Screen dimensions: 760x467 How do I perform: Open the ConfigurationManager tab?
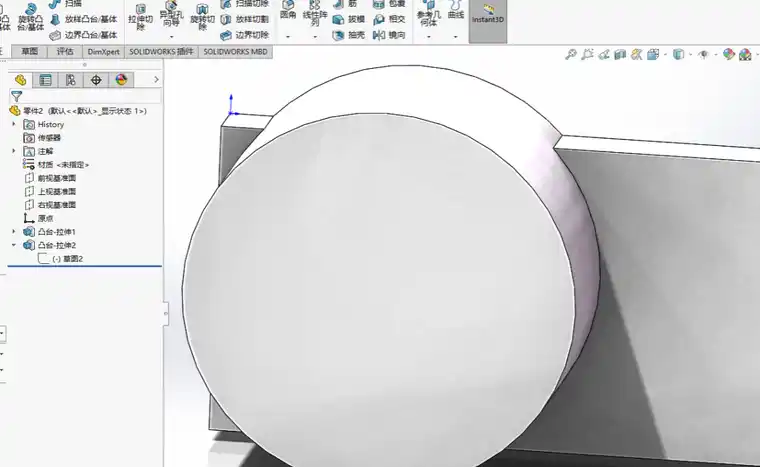[71, 80]
